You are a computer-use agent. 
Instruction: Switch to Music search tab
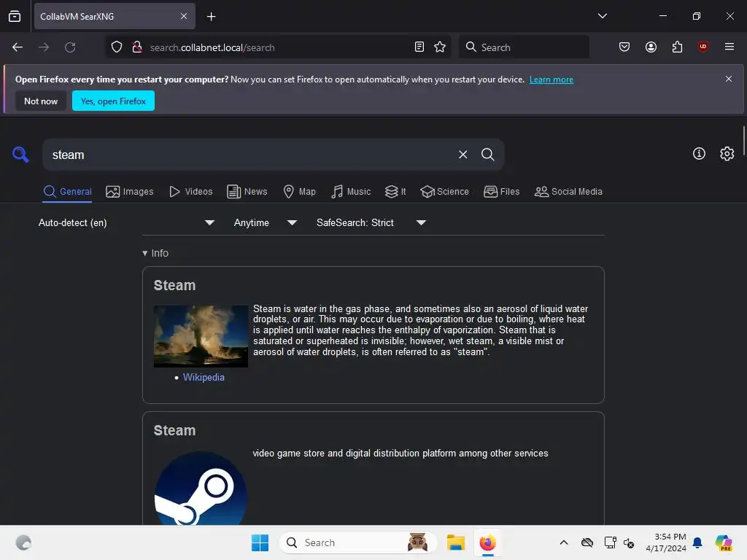pyautogui.click(x=351, y=192)
